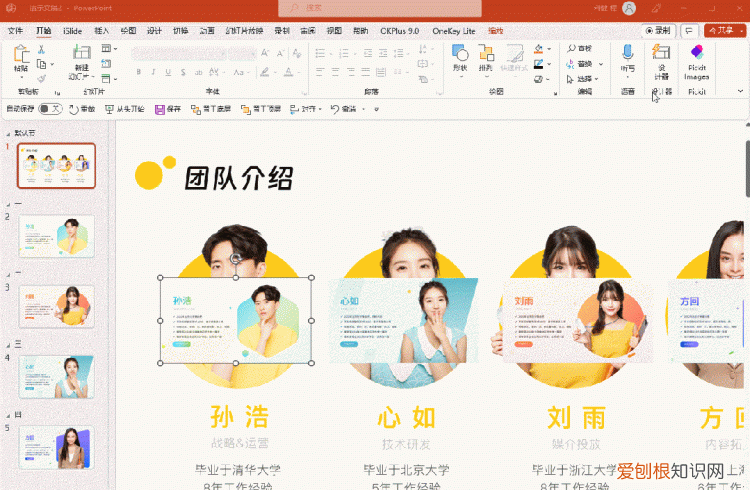The height and width of the screenshot is (490, 750).
Task: Click Bring to Front icon in quick toolbar
Action: pos(246,110)
